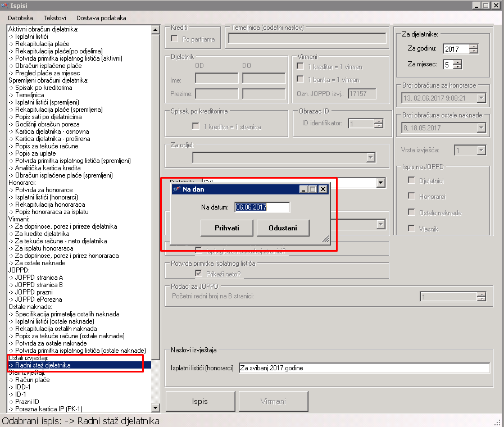Open the Tekstovi menu
The height and width of the screenshot is (427, 504).
pos(55,18)
